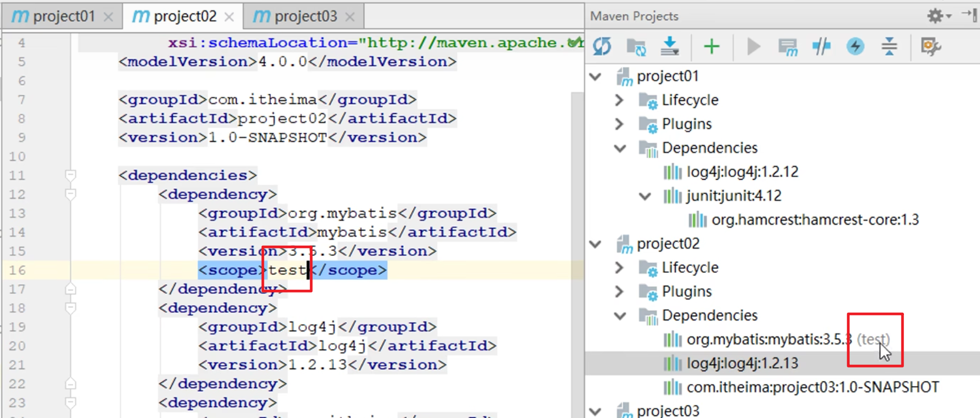Expand Plugins under project02
The width and height of the screenshot is (980, 418).
pos(619,291)
